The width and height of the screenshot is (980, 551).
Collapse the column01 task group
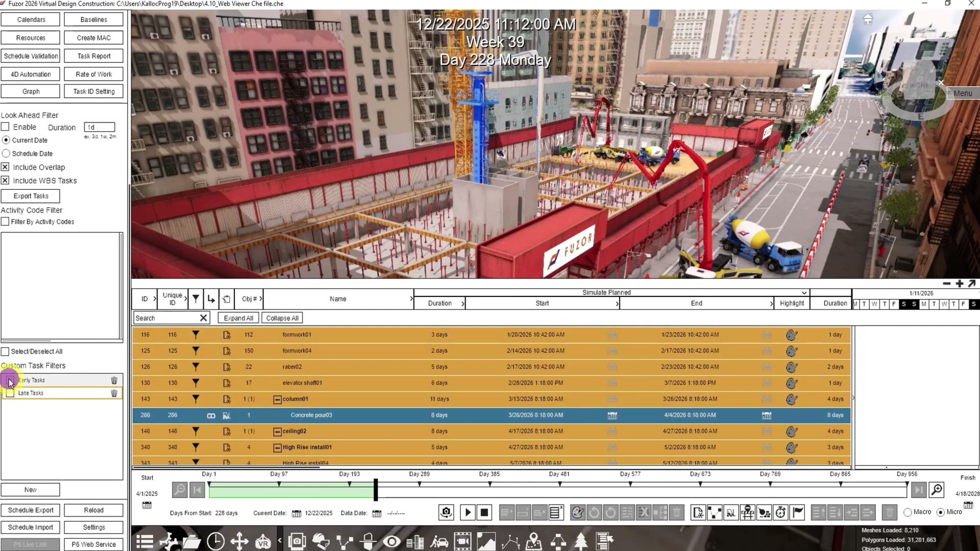[x=277, y=399]
